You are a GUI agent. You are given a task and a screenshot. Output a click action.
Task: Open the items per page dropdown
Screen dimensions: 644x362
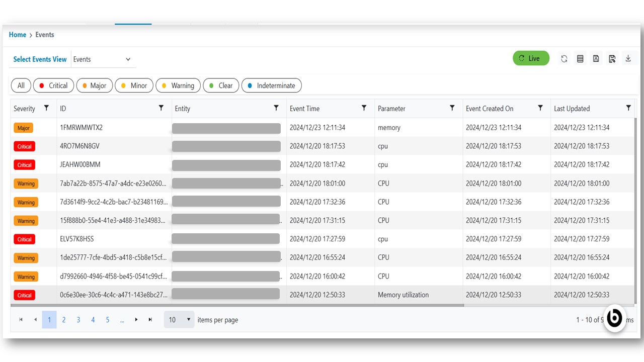pyautogui.click(x=179, y=320)
